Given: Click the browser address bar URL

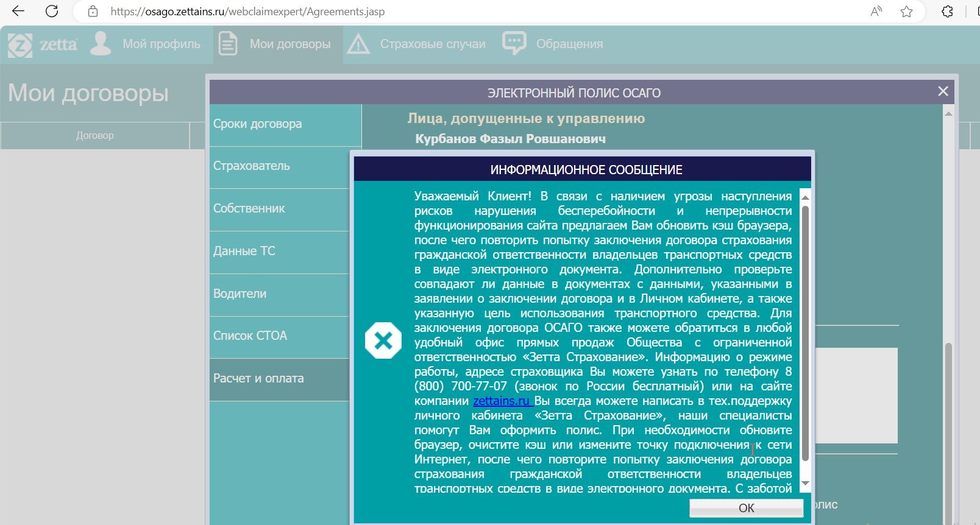Looking at the screenshot, I should [x=247, y=12].
